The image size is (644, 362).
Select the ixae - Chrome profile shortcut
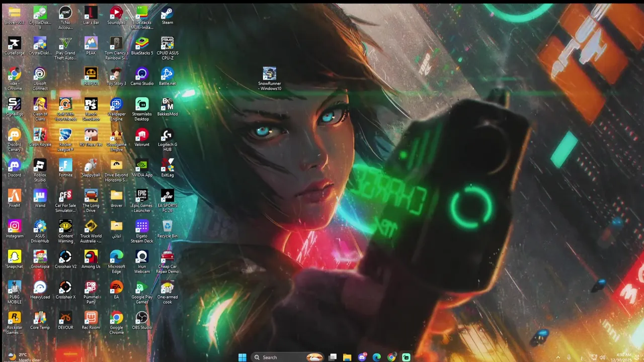click(15, 79)
